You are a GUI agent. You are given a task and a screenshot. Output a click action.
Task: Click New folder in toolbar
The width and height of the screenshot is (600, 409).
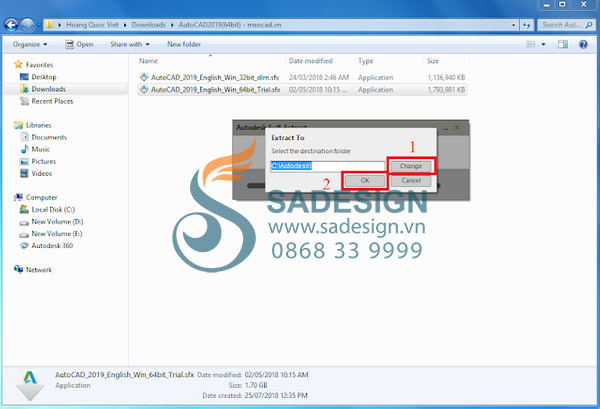(x=184, y=44)
